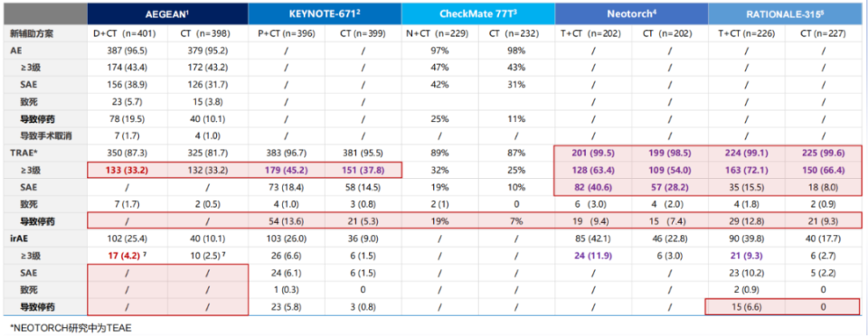This screenshot has width=868, height=336.
Task: Click the NEOTORCH研究中为TEAE footnote text
Action: click(71, 327)
